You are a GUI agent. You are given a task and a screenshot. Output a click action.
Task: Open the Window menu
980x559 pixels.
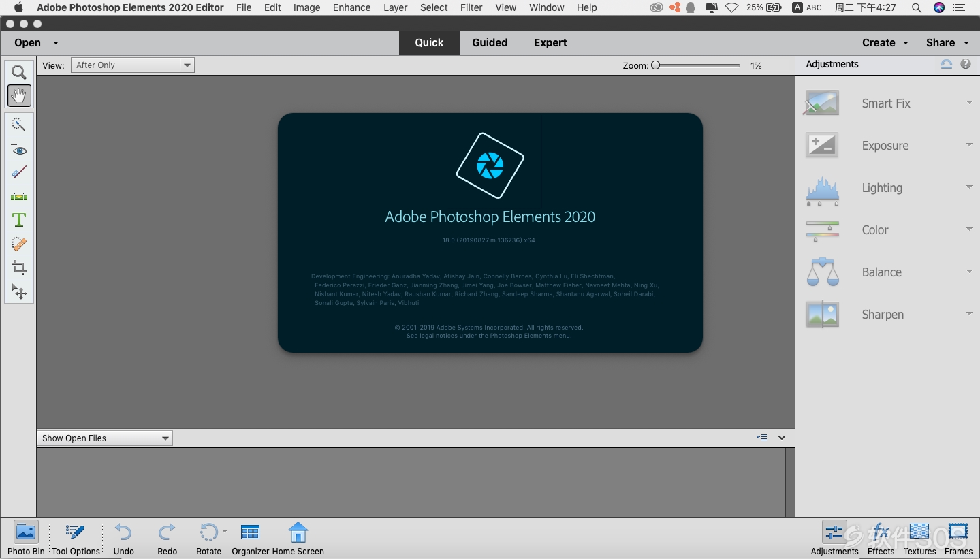pyautogui.click(x=546, y=7)
